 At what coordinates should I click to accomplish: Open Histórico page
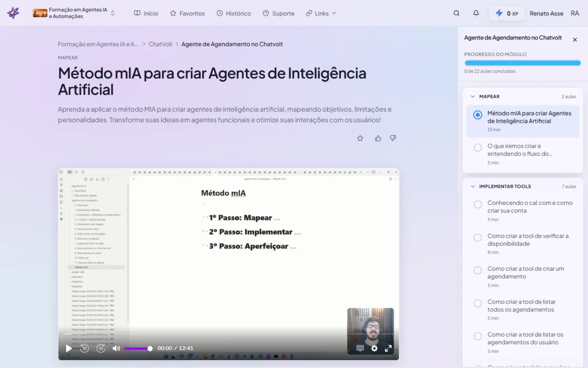click(234, 13)
